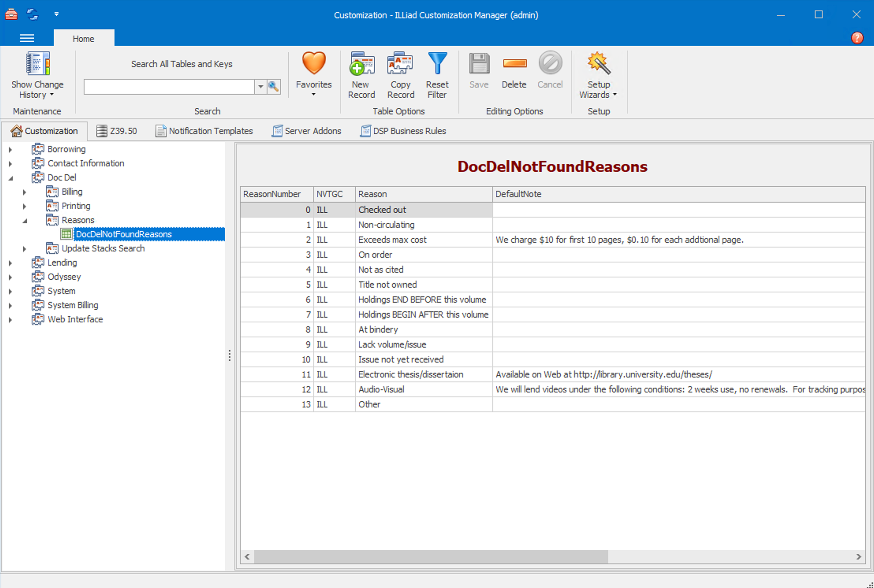Image resolution: width=874 pixels, height=588 pixels.
Task: Click in the Search All Tables field
Action: (170, 86)
